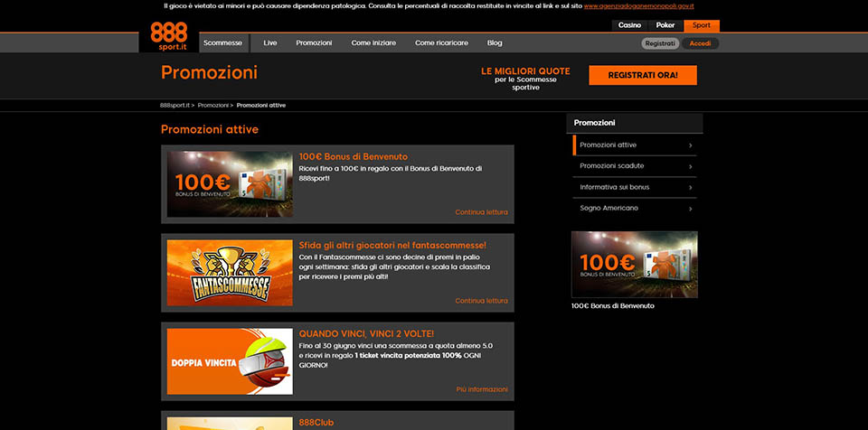
Task: Open the 100€ Bonus di Benvenuto title
Action: (354, 156)
